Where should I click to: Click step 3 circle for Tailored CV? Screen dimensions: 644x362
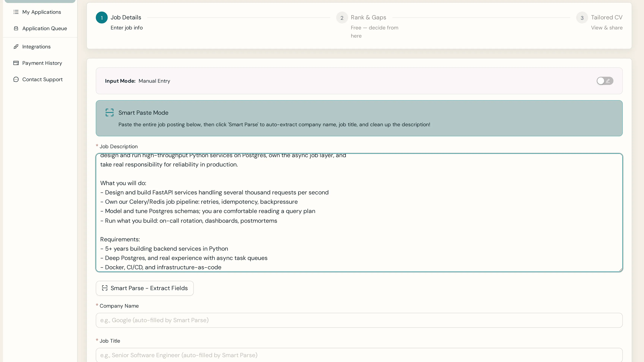tap(582, 18)
